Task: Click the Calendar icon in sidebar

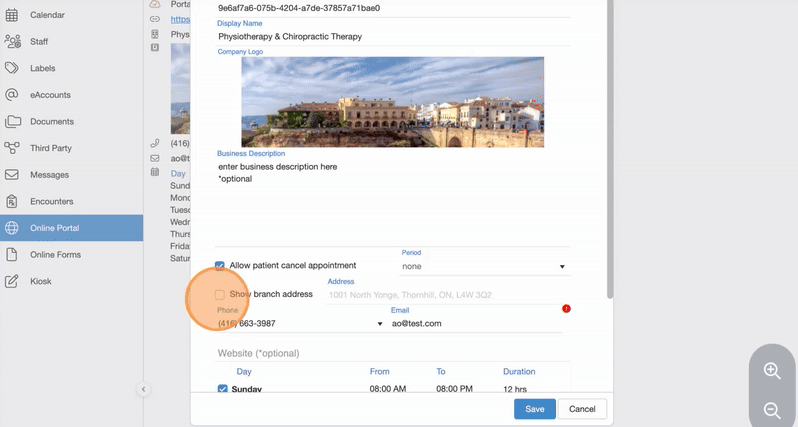Action: tap(12, 16)
